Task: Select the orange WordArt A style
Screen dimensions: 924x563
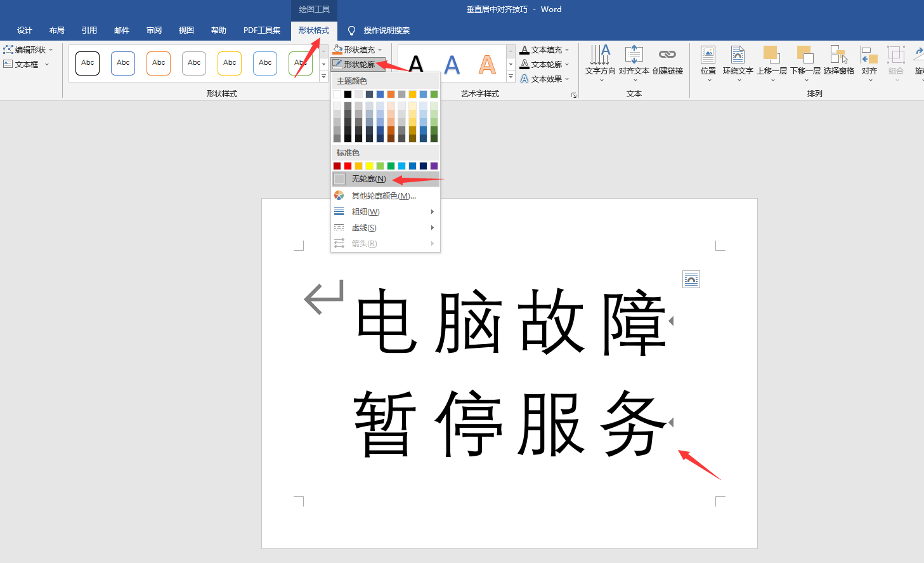Action: pyautogui.click(x=487, y=64)
